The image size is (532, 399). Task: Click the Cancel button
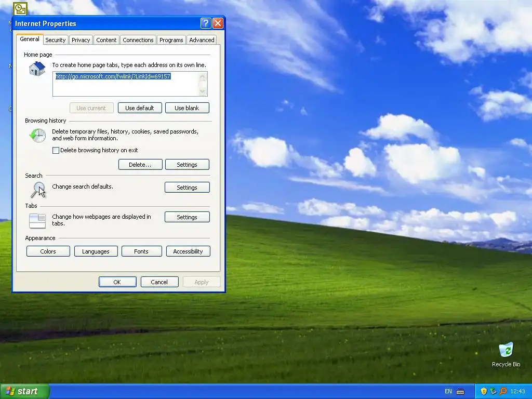(x=159, y=282)
